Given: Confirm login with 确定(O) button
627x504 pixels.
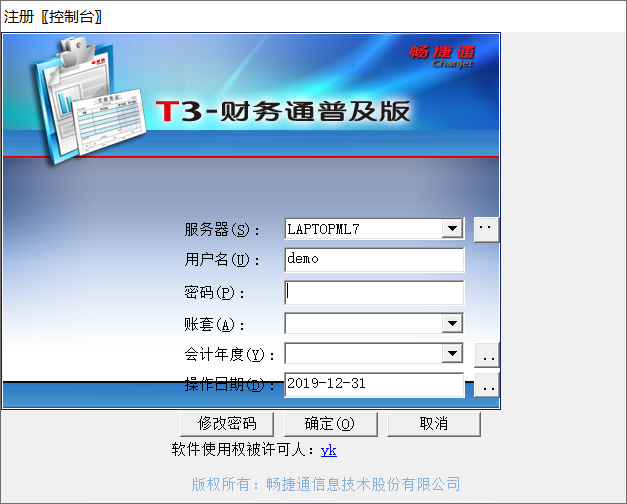Looking at the screenshot, I should point(331,424).
